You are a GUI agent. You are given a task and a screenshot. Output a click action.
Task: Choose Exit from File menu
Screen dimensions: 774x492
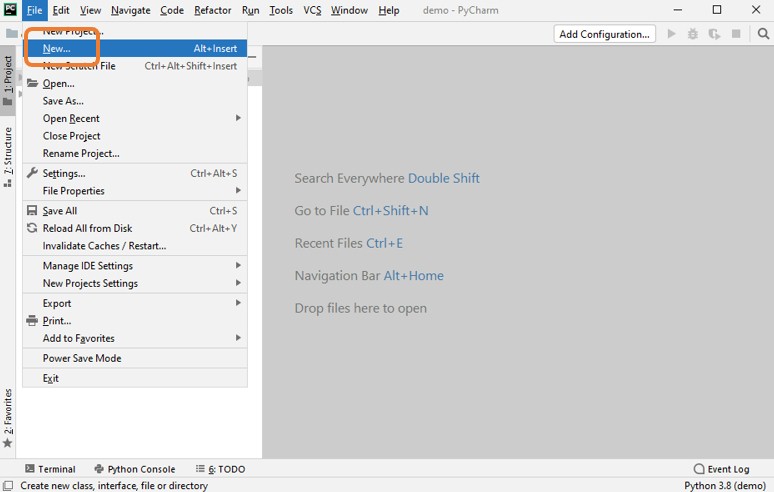(x=135, y=378)
